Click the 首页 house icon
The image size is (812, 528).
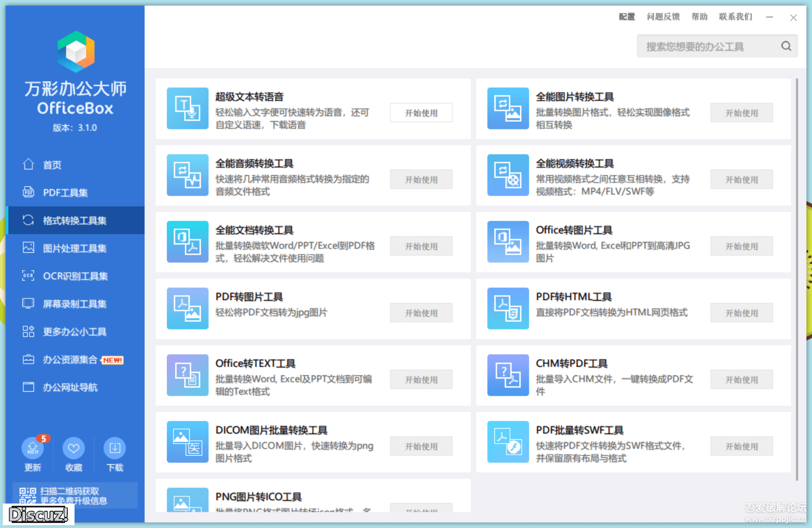point(28,164)
